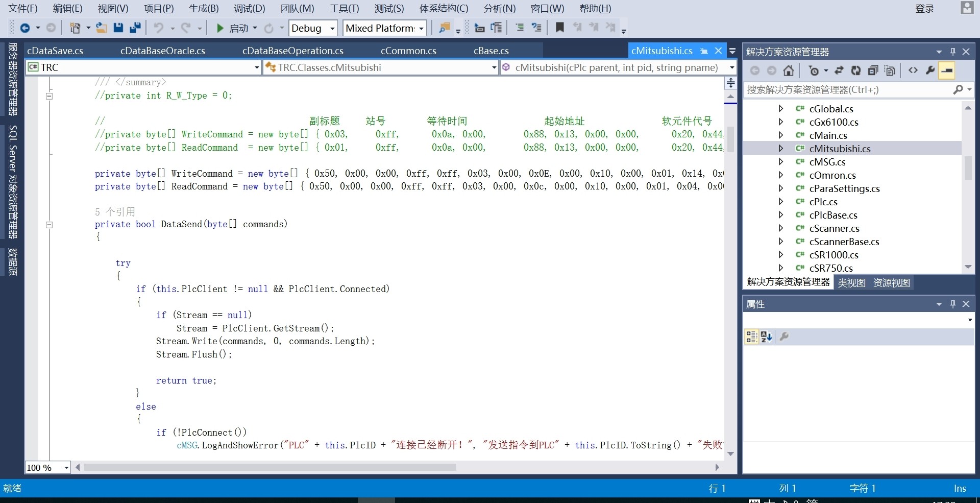Image resolution: width=980 pixels, height=503 pixels.
Task: Open the cMitsubishi member dropdown
Action: 732,67
